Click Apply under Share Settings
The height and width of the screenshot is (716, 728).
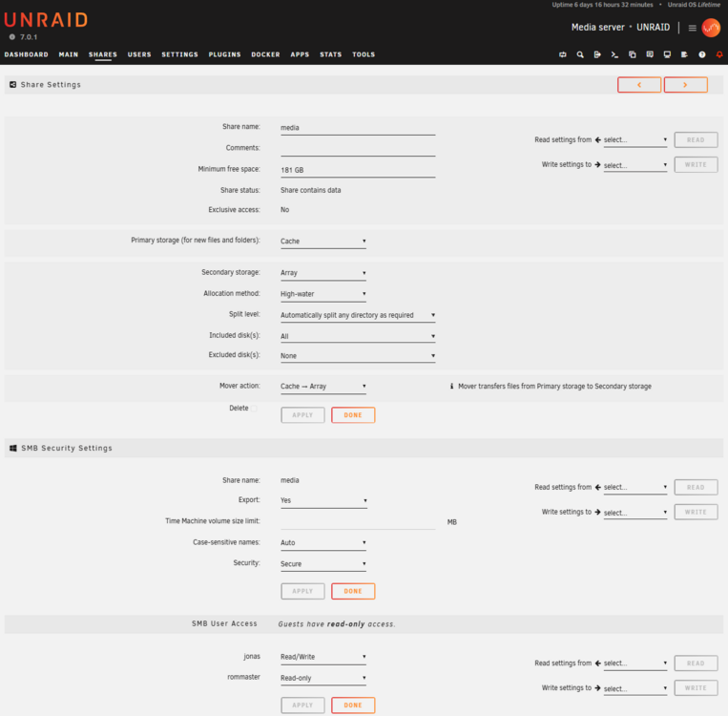tap(302, 415)
